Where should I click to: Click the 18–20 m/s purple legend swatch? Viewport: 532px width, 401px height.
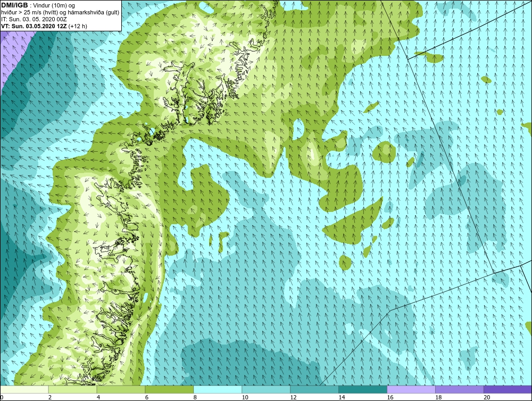[460, 389]
